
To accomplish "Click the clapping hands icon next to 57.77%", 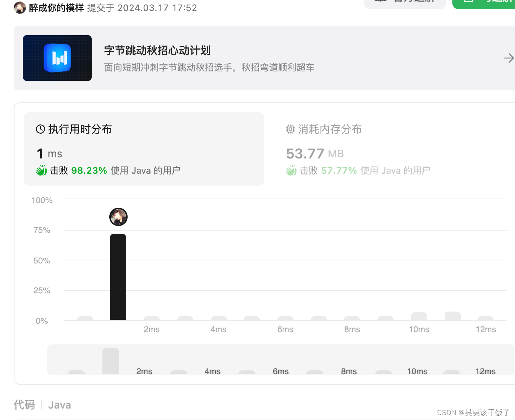I will pyautogui.click(x=291, y=170).
